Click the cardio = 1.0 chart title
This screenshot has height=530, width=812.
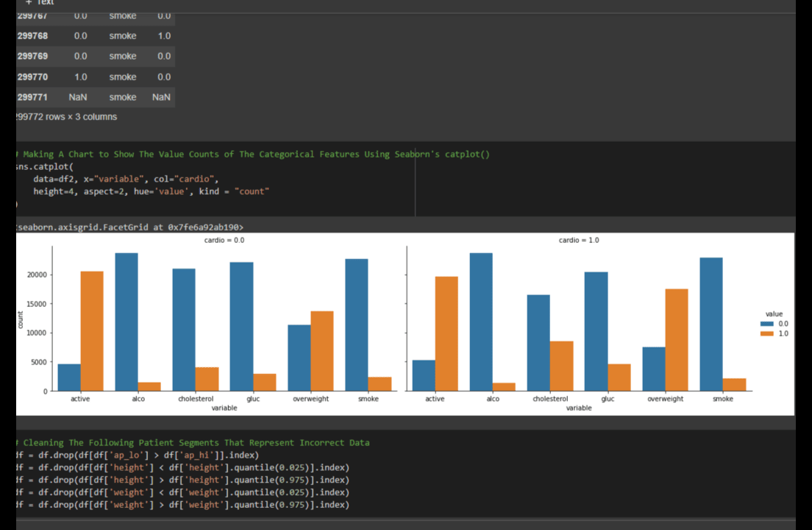[x=579, y=241]
